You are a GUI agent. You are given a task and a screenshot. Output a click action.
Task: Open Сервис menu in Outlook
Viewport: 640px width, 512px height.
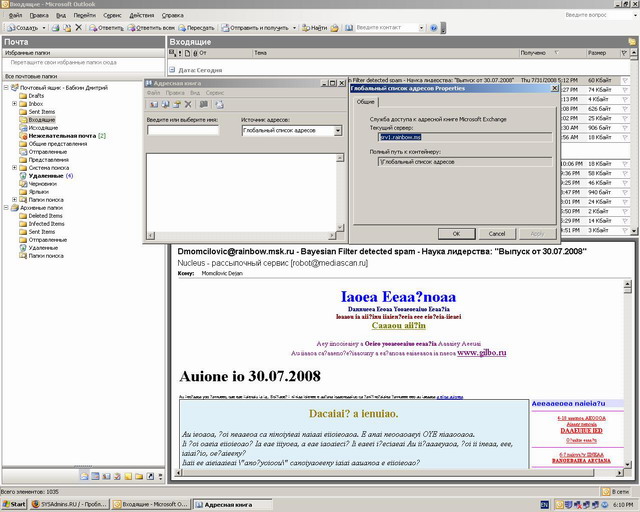point(112,16)
